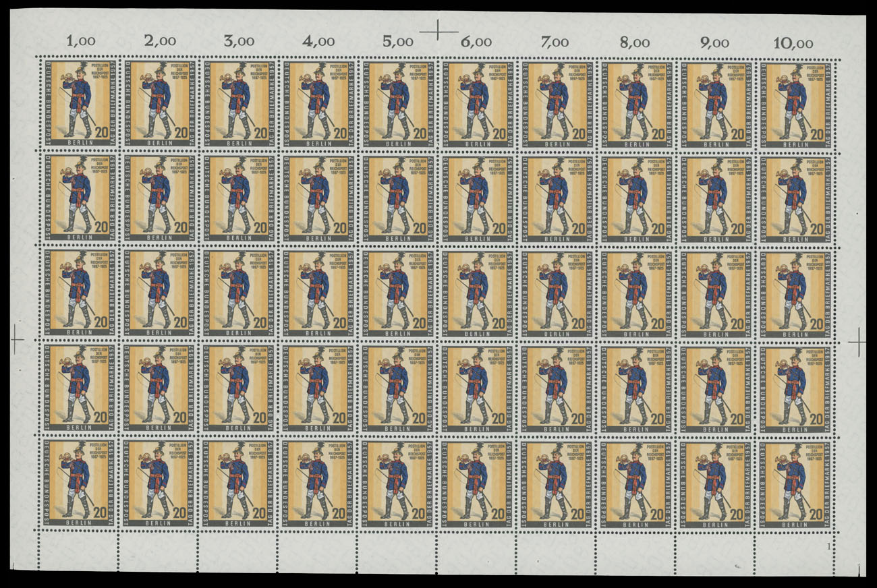This screenshot has height=588, width=877.
Task: Click the right margin registration cross
Action: [x=858, y=343]
